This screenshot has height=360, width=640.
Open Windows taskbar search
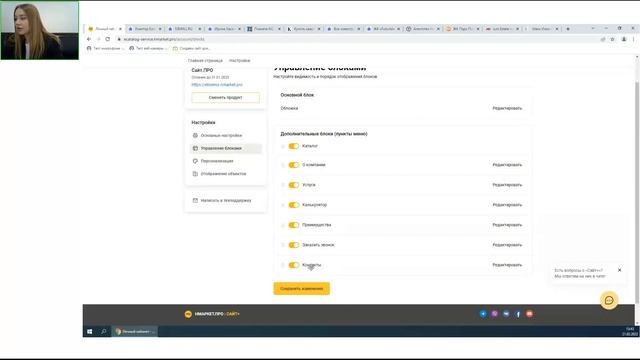point(104,331)
